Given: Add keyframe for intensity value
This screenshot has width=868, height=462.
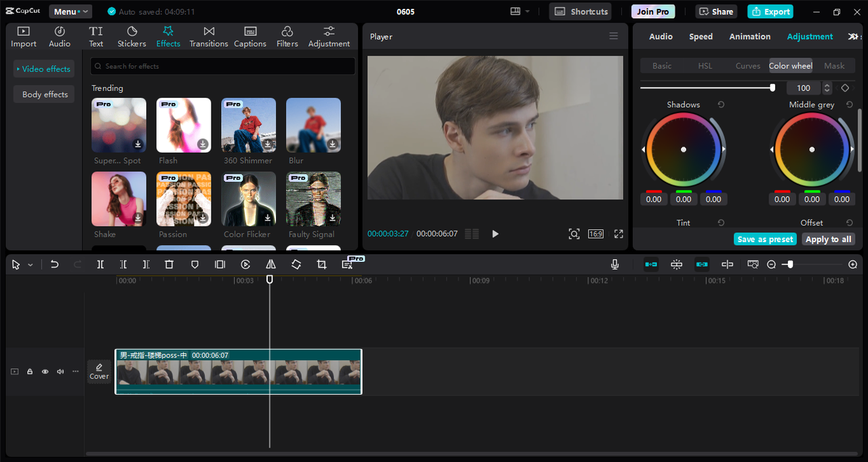Looking at the screenshot, I should coord(845,88).
